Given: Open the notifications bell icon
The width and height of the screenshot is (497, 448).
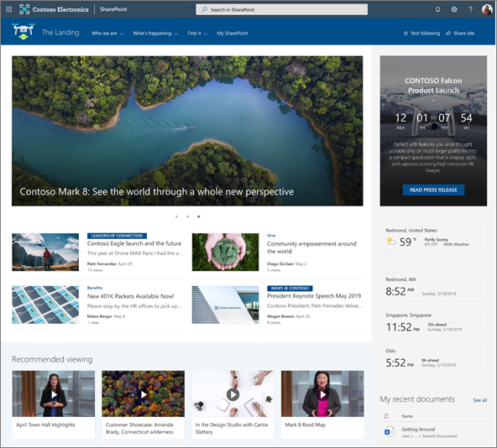Looking at the screenshot, I should click(x=437, y=9).
